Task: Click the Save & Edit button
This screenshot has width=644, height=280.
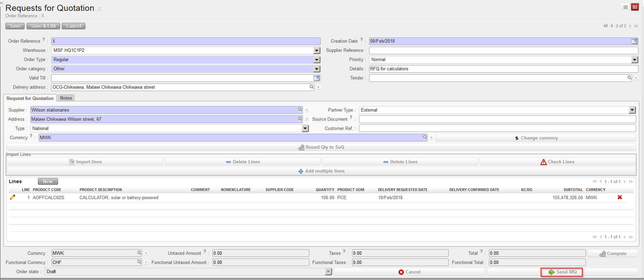Action: 43,26
